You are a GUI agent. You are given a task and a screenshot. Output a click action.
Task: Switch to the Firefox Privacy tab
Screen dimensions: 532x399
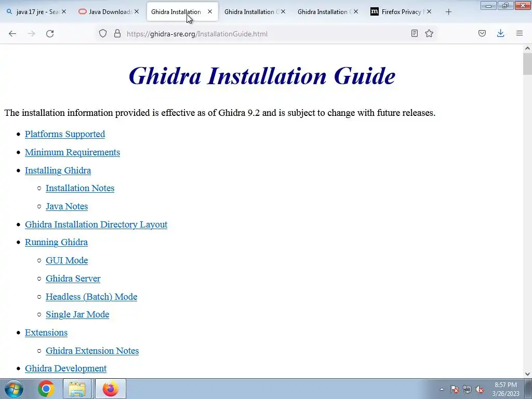pos(402,11)
